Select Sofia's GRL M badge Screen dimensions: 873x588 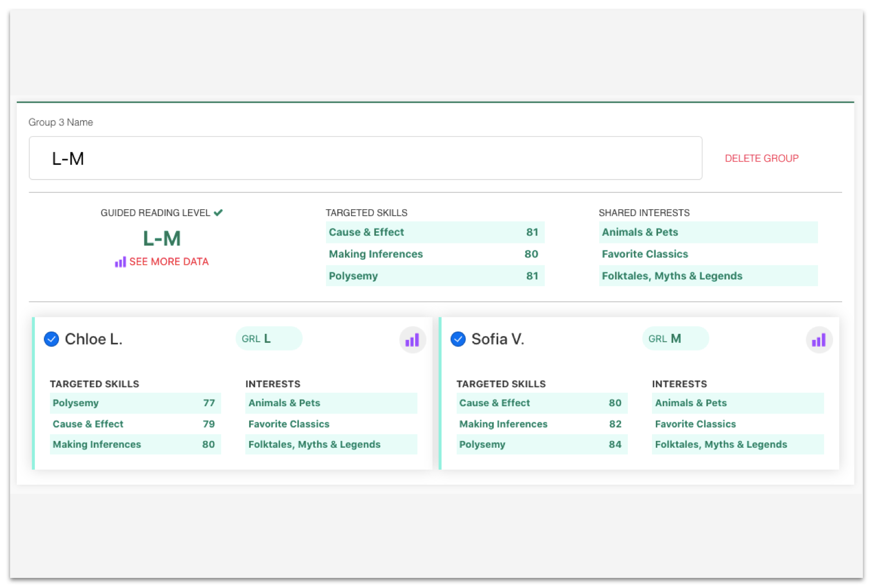coord(675,339)
